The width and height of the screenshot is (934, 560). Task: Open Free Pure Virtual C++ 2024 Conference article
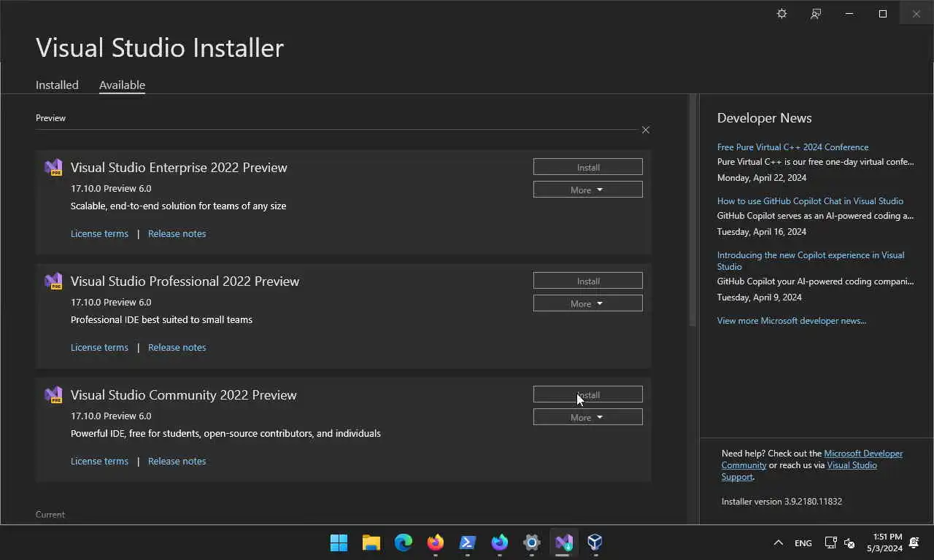(x=792, y=147)
